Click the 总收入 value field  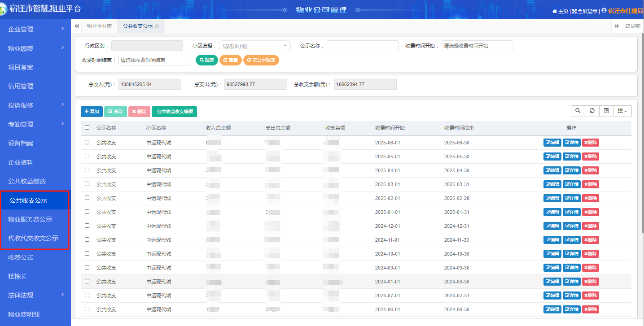click(150, 84)
